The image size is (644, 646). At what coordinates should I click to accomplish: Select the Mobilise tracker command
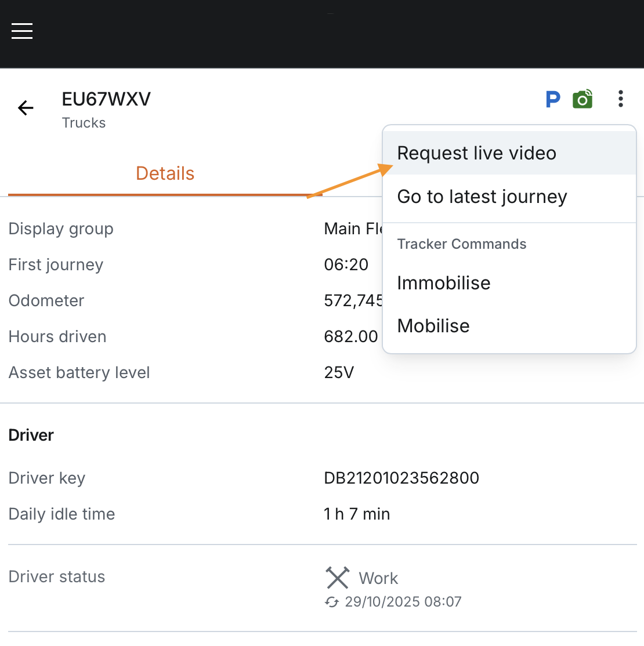[433, 326]
